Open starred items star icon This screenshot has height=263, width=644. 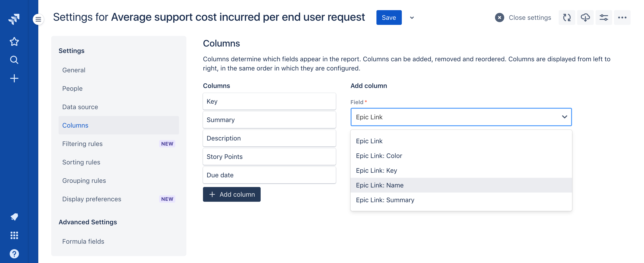pyautogui.click(x=14, y=41)
